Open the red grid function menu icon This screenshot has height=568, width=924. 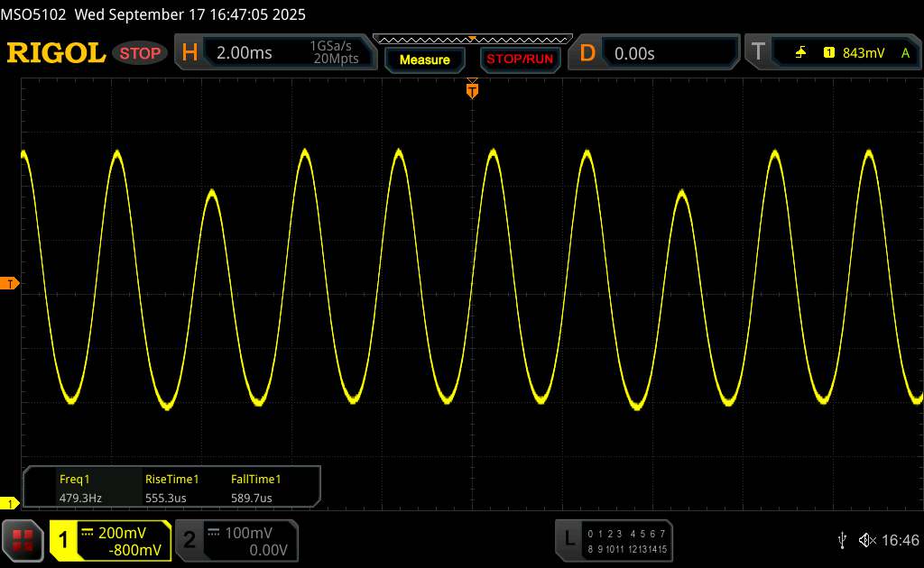point(23,539)
